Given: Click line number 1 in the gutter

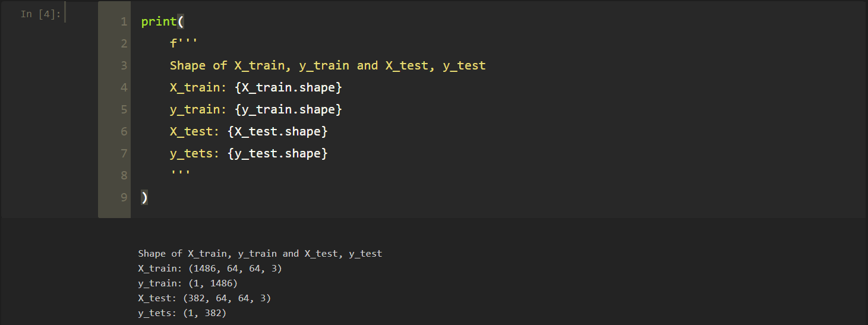Looking at the screenshot, I should 124,22.
